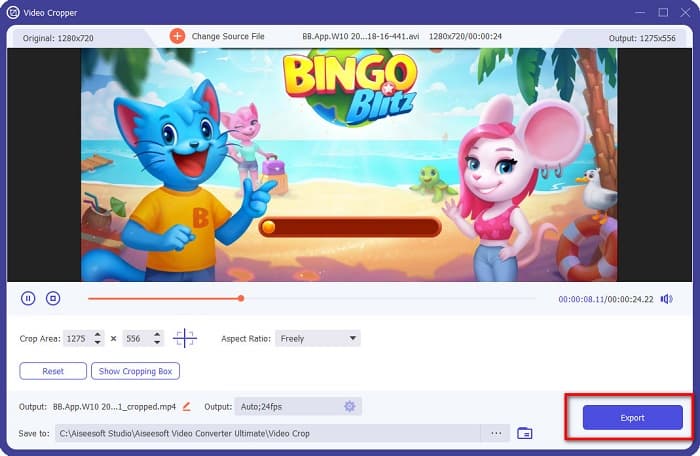Click the Original: 1280x720 label
Viewport: 700px width, 456px height.
(x=58, y=38)
